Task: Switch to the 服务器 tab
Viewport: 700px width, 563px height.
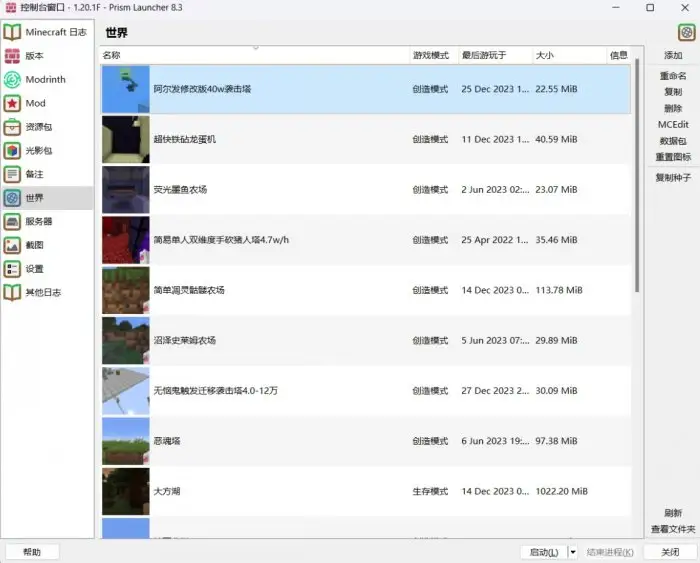Action: (x=39, y=221)
